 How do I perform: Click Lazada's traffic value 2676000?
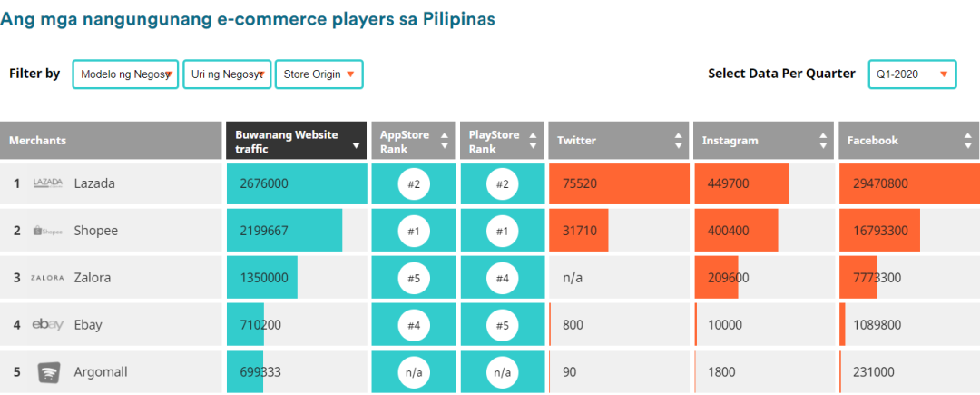[x=264, y=183]
